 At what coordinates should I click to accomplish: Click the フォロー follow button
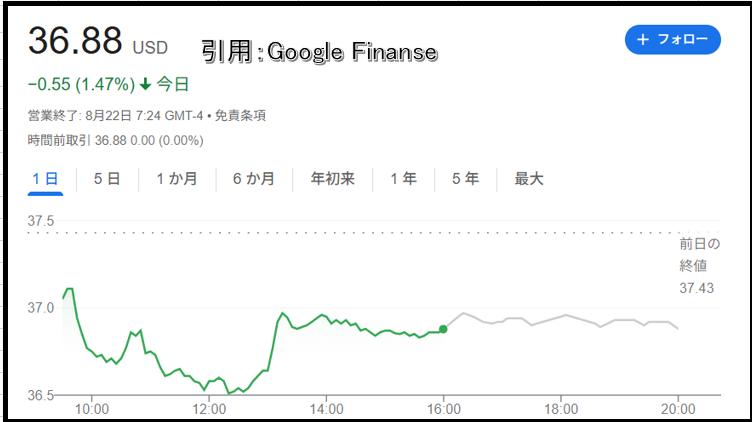(672, 39)
